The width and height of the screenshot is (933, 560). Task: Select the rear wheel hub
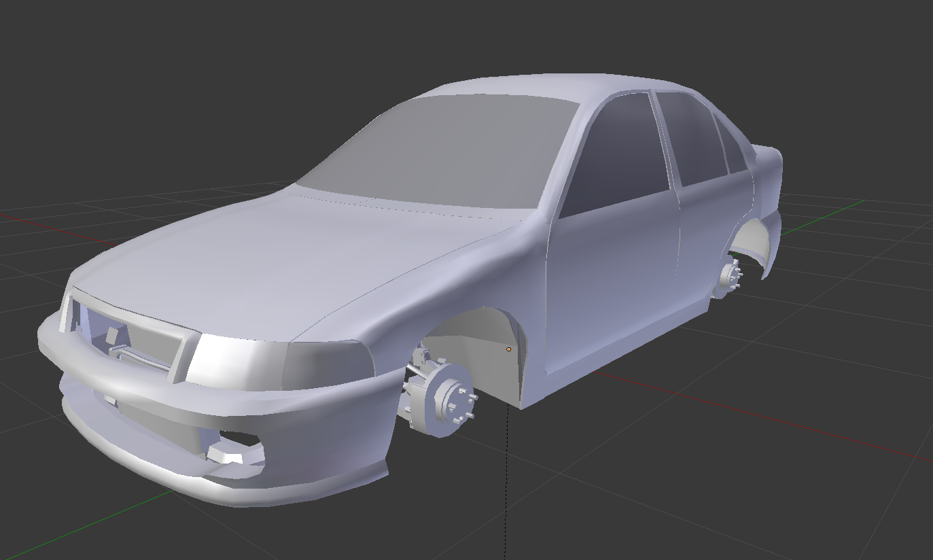point(730,276)
